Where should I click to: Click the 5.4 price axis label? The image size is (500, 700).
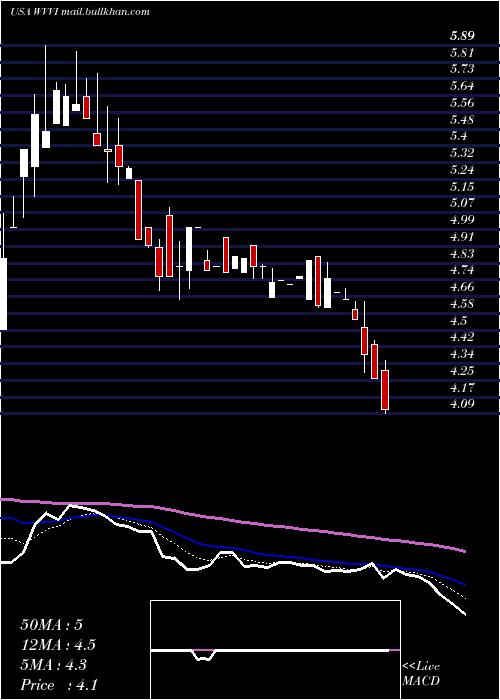458,136
